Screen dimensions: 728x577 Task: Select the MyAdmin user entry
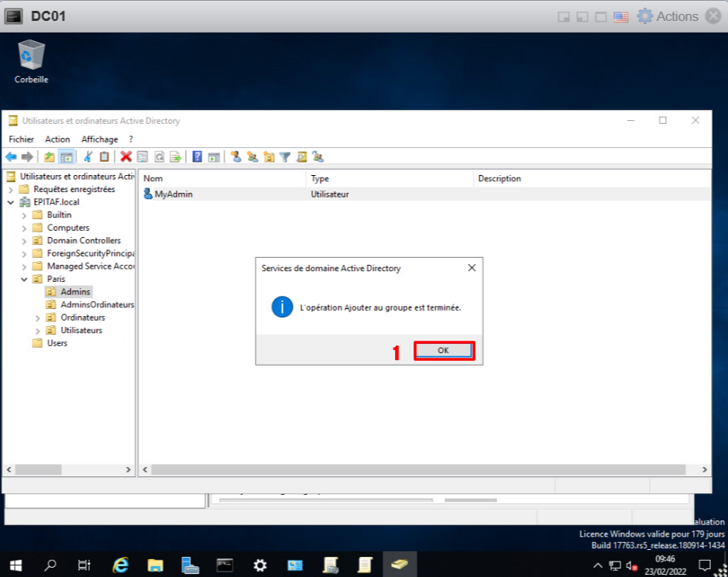(x=173, y=194)
